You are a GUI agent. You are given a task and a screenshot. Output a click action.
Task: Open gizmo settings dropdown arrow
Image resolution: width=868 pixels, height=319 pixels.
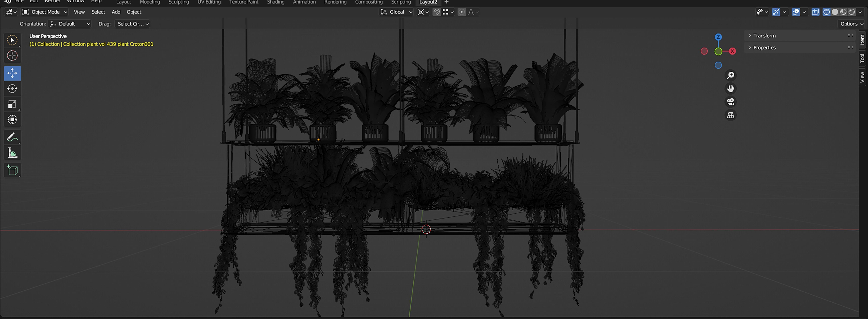point(784,12)
